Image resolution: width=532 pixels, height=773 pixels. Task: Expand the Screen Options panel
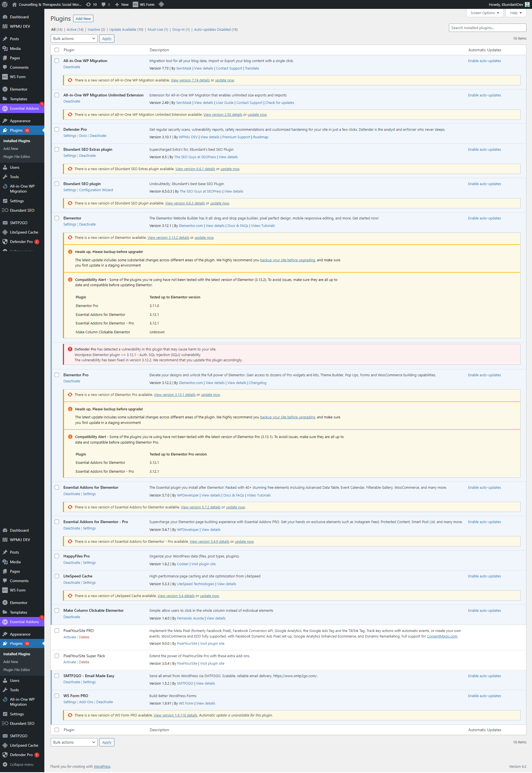tap(484, 13)
